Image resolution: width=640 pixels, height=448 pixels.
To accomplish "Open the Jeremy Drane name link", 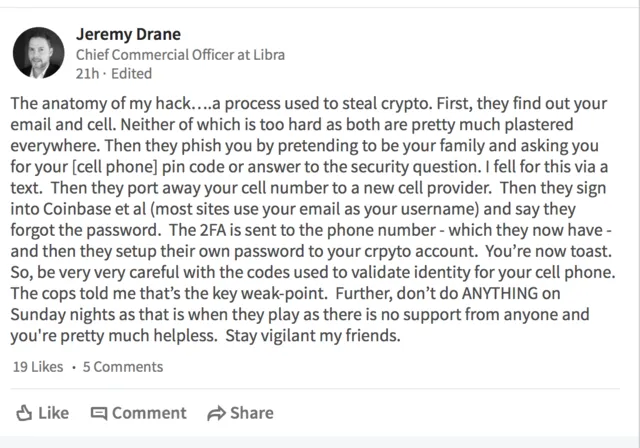I will (x=128, y=34).
